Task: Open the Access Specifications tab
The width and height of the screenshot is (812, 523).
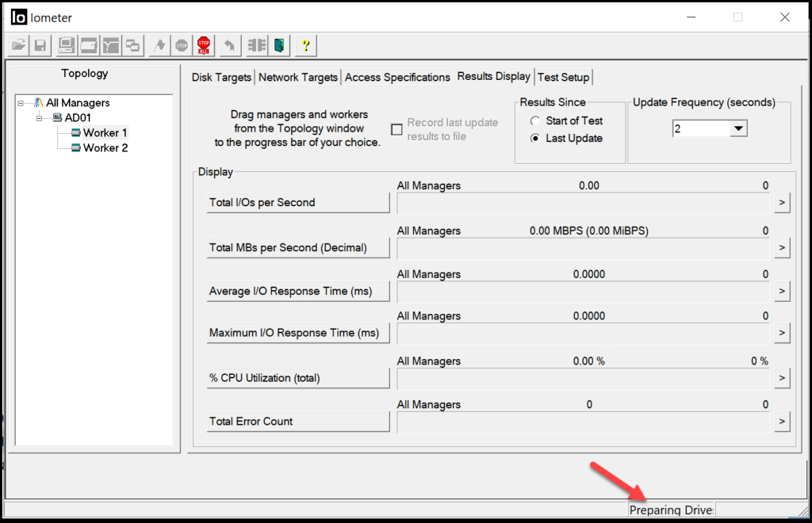Action: (397, 78)
